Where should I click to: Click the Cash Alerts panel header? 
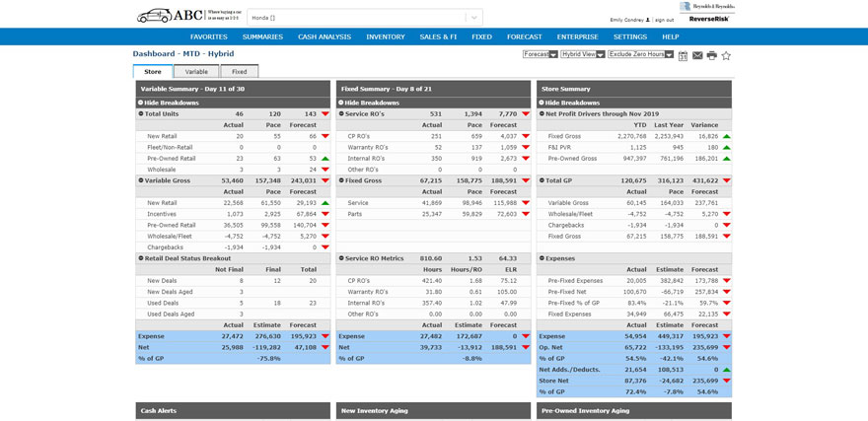tap(233, 411)
